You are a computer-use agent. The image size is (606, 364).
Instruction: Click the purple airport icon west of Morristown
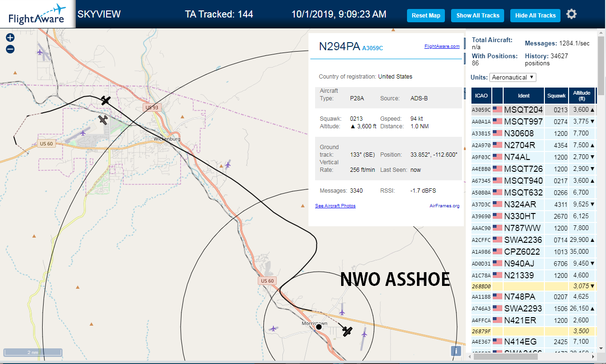point(272,328)
